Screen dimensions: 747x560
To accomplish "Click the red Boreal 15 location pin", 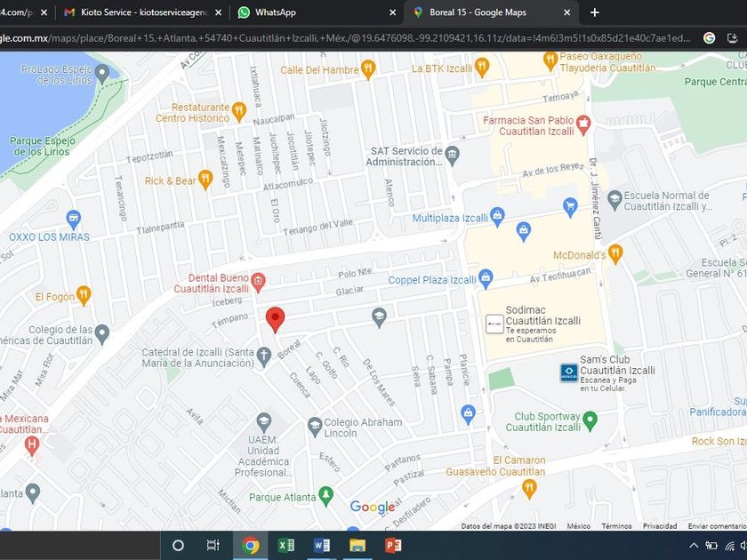I will [276, 318].
